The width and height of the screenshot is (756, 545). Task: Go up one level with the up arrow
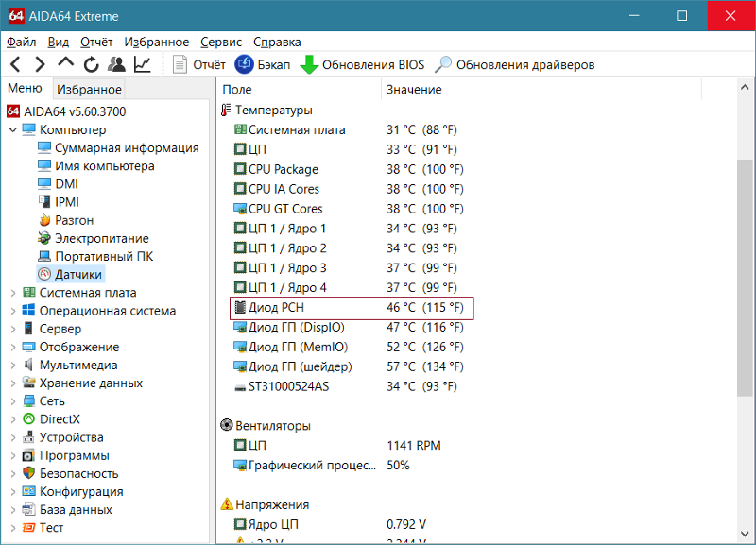[65, 63]
